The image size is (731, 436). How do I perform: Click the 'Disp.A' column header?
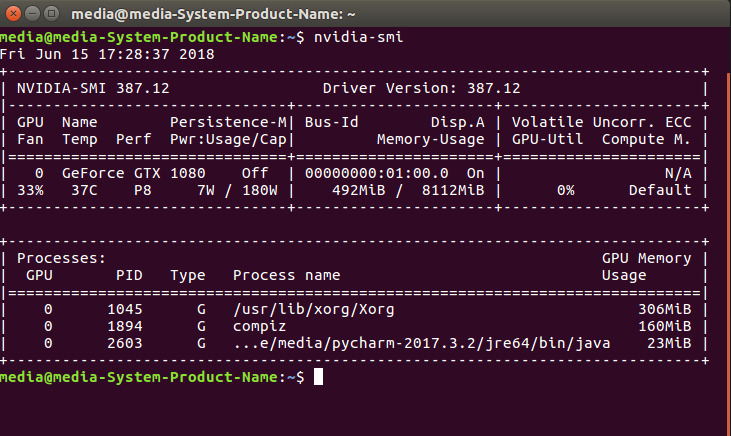click(x=457, y=122)
